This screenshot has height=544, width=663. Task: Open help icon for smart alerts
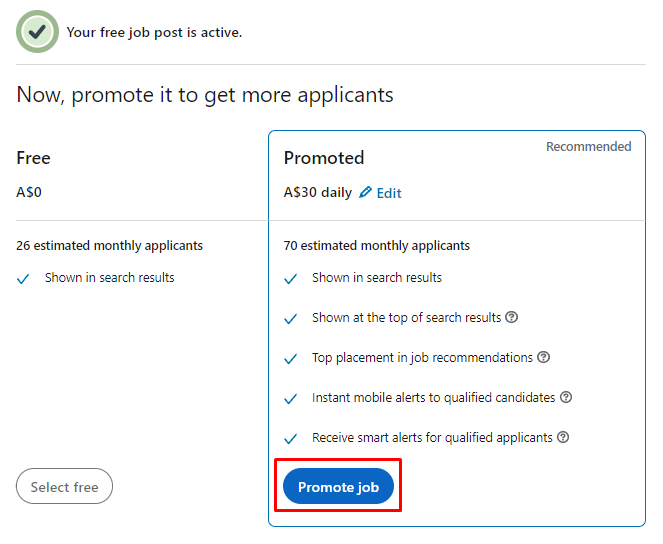coord(563,437)
